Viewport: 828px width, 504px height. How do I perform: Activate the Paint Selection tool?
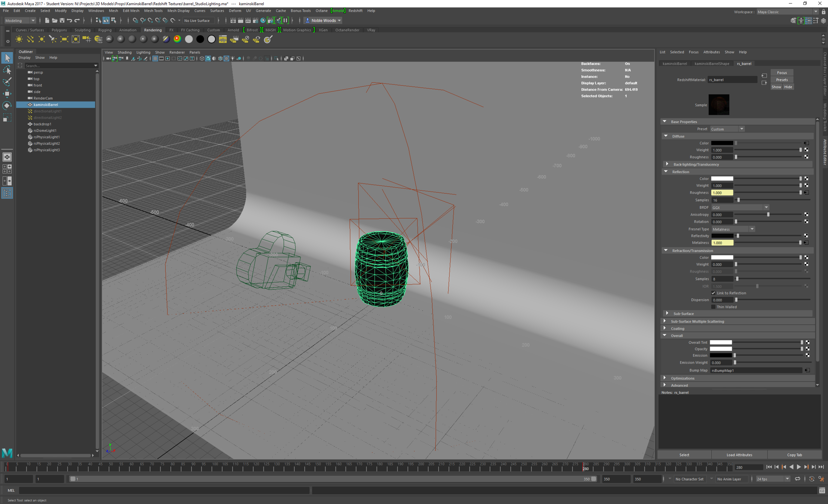coord(7,82)
